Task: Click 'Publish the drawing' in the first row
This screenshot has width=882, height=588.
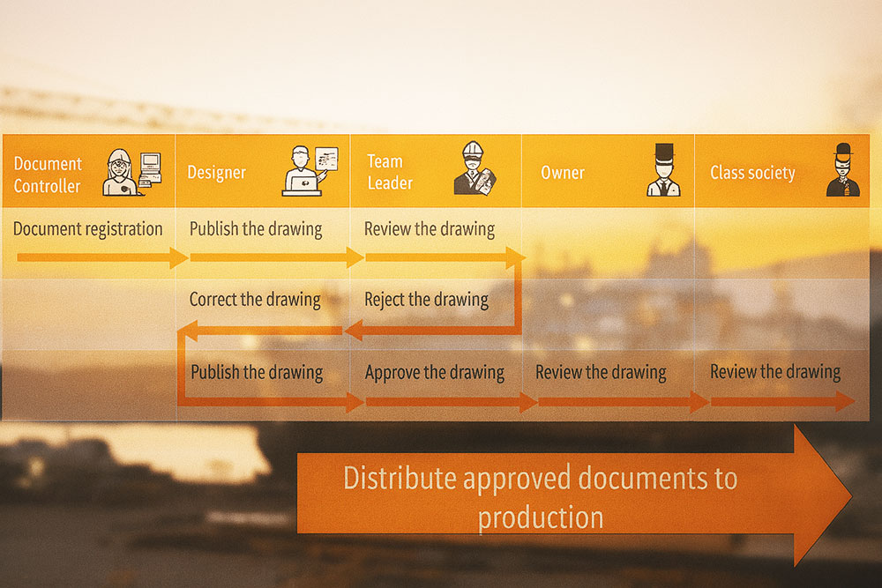Action: coord(256,229)
